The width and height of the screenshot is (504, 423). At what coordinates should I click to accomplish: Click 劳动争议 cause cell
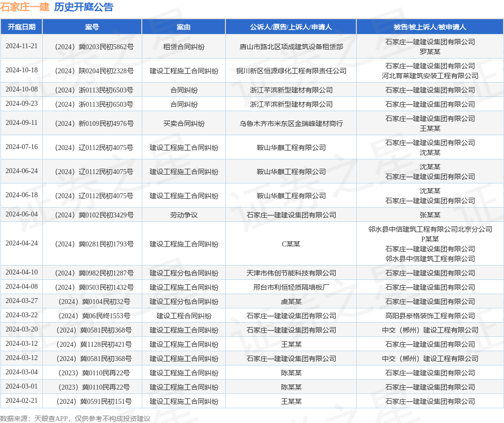184,215
